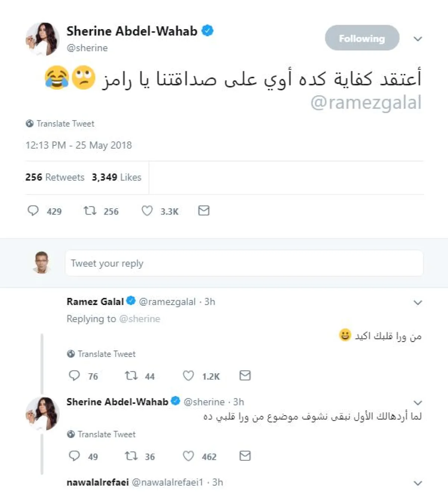Open Sherine Abdel-Wahab's profile picture at top
The width and height of the screenshot is (448, 492).
coord(42,39)
